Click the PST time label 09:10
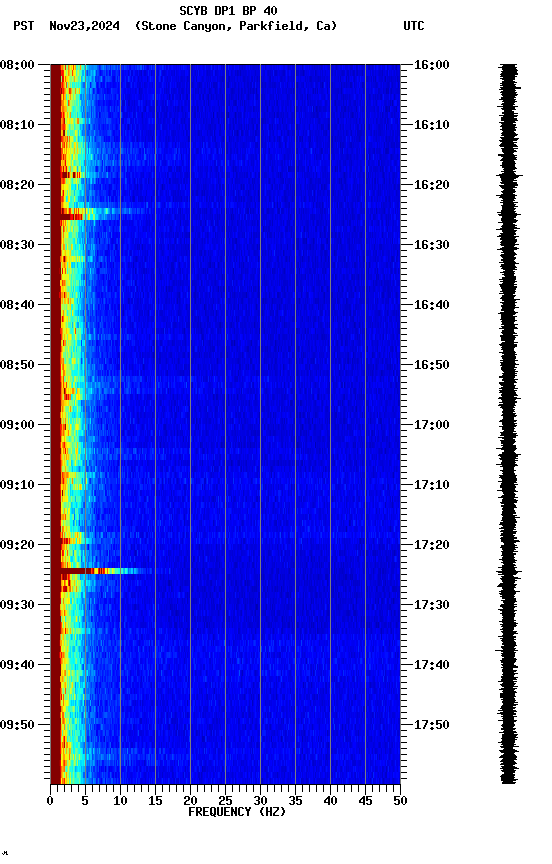 (x=17, y=485)
